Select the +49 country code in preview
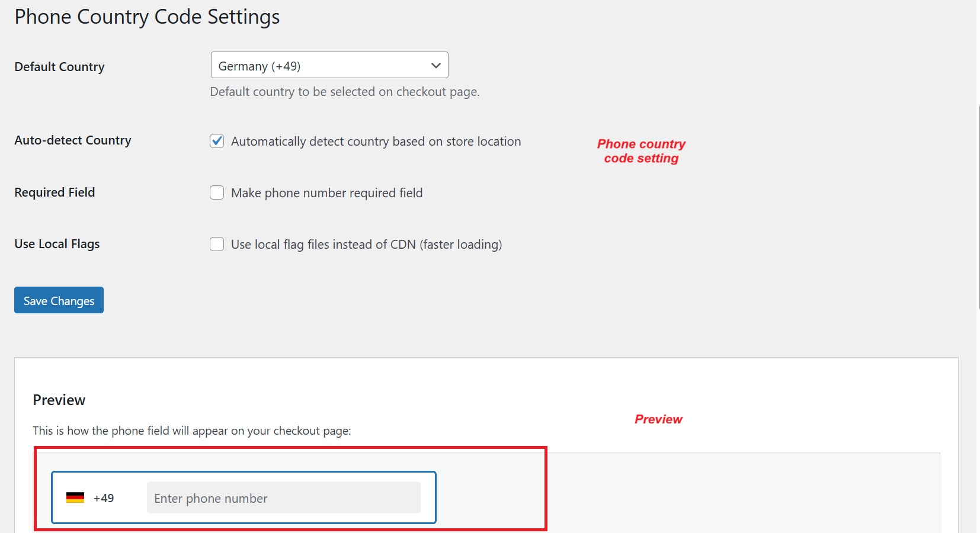 point(104,498)
